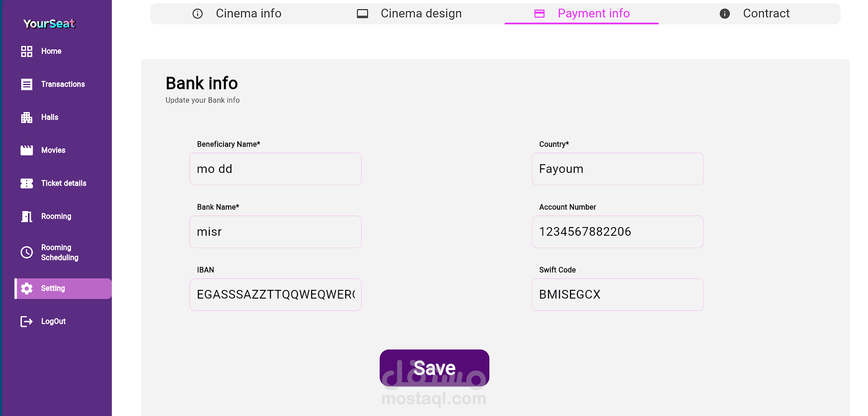Click the Rooming door icon
Viewport: 868px width, 416px height.
[27, 216]
